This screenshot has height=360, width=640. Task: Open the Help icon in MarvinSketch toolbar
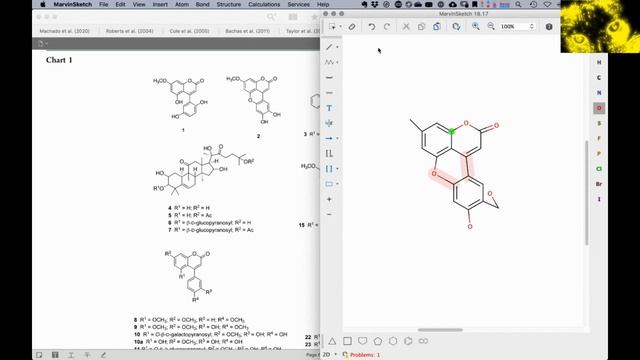(549, 27)
